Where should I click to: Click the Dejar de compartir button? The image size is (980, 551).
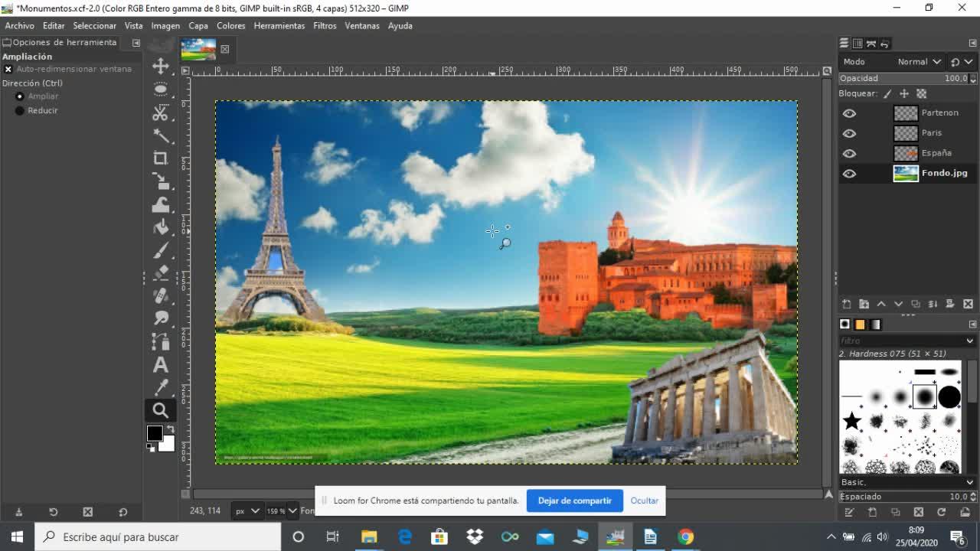click(574, 500)
